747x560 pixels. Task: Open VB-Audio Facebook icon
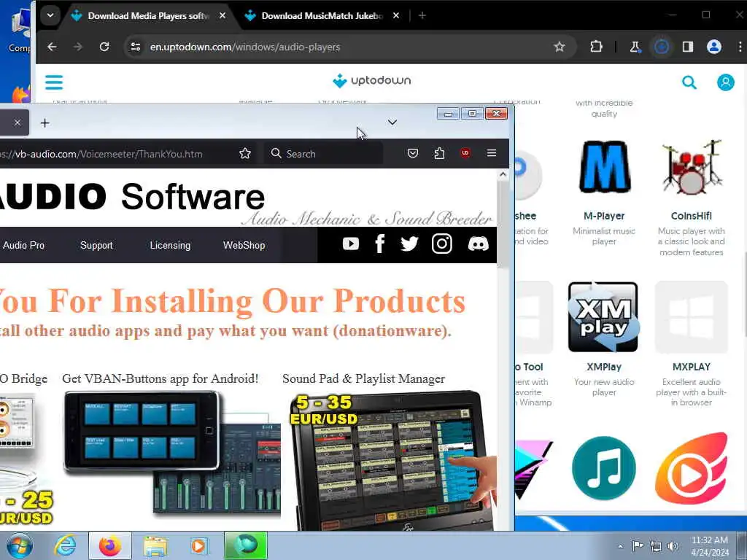379,244
